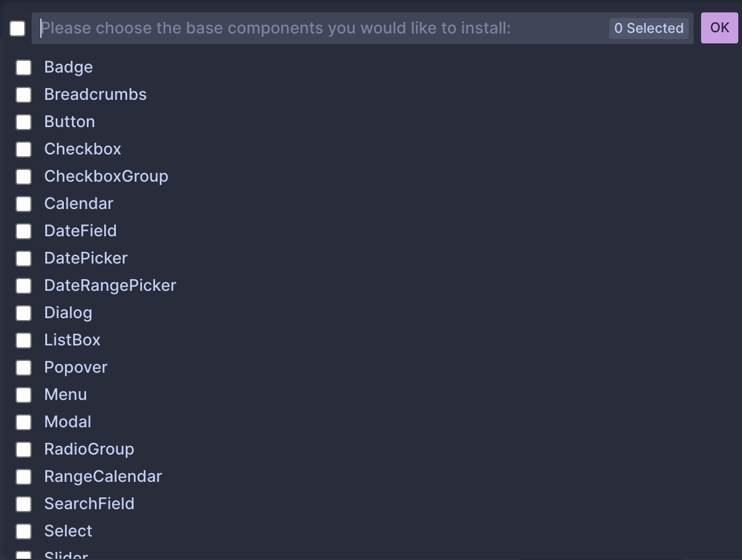Toggle the Breadcrumbs checkbox
The width and height of the screenshot is (742, 560).
coord(24,95)
